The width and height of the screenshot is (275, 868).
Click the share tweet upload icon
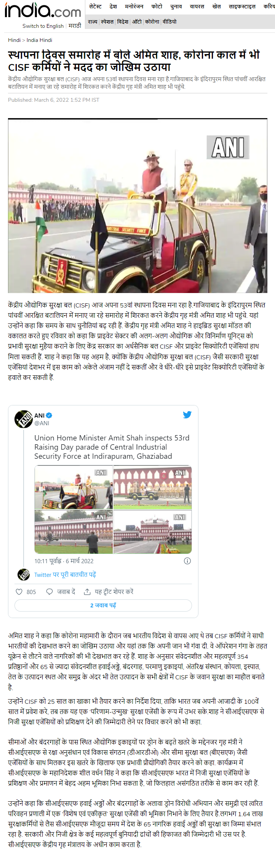tap(87, 592)
